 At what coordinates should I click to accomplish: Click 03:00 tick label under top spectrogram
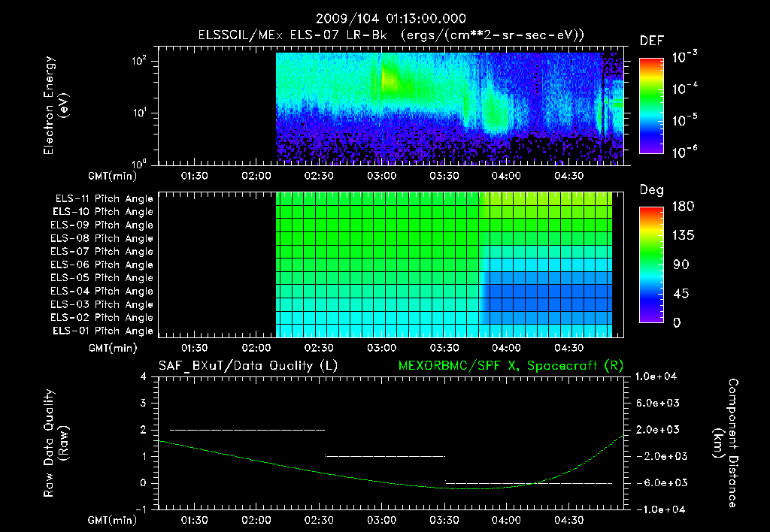pyautogui.click(x=381, y=176)
